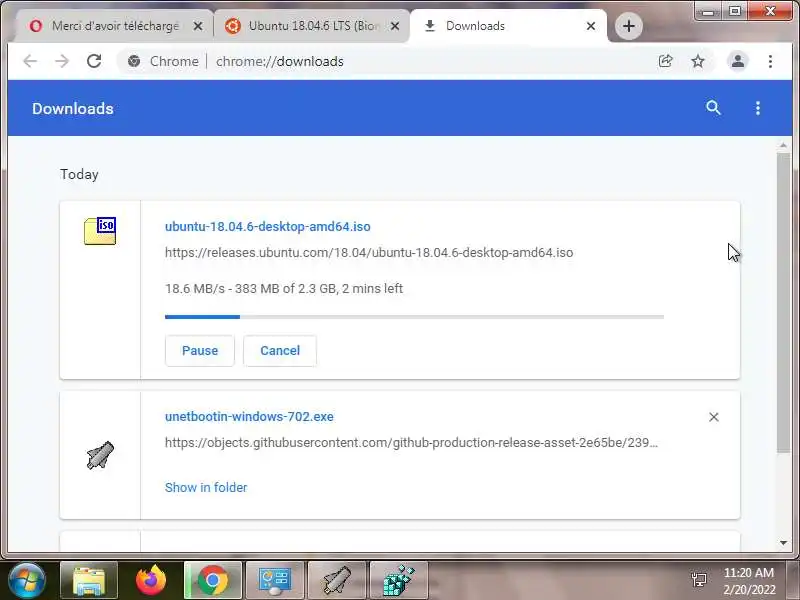Go forward using the browser forward arrow

click(62, 61)
